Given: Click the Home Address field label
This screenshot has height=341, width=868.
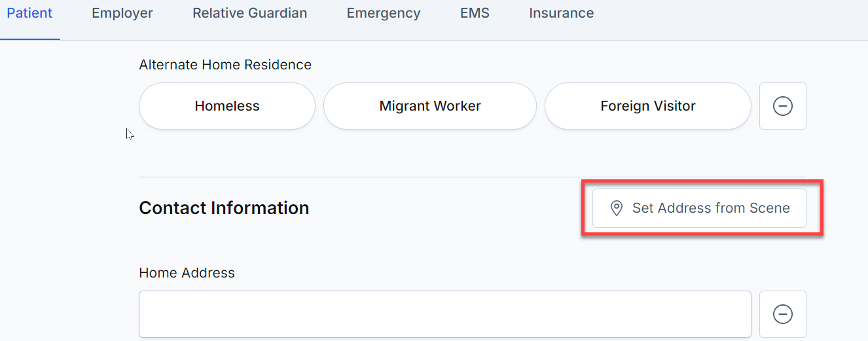Looking at the screenshot, I should (187, 273).
